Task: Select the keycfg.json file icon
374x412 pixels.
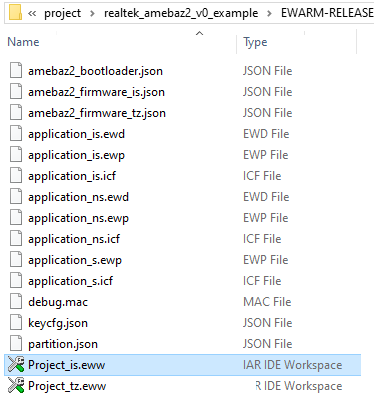Action: point(16,322)
